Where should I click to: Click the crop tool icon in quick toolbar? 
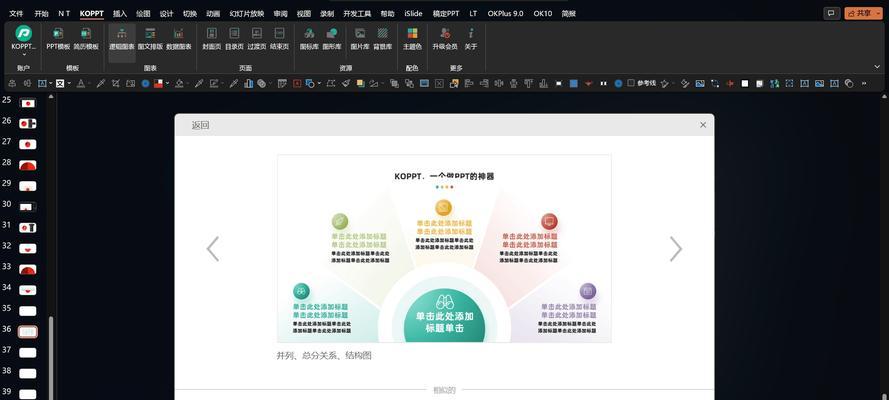point(116,83)
